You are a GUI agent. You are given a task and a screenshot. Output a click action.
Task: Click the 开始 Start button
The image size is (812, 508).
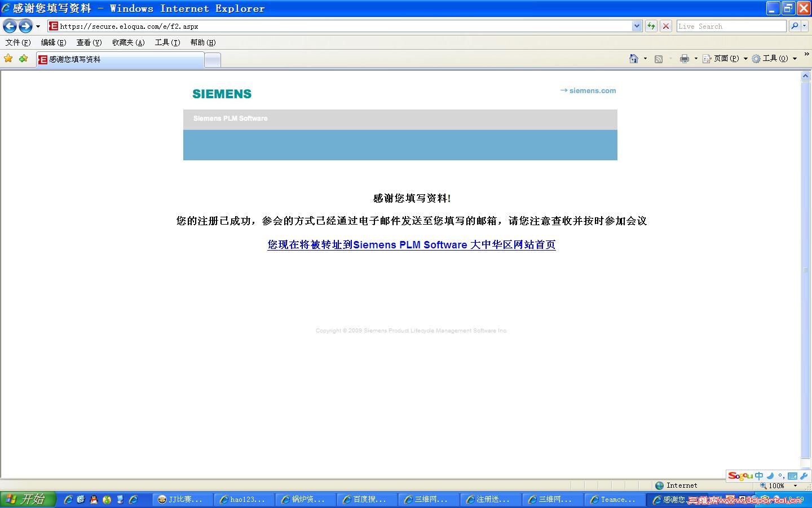(x=28, y=499)
